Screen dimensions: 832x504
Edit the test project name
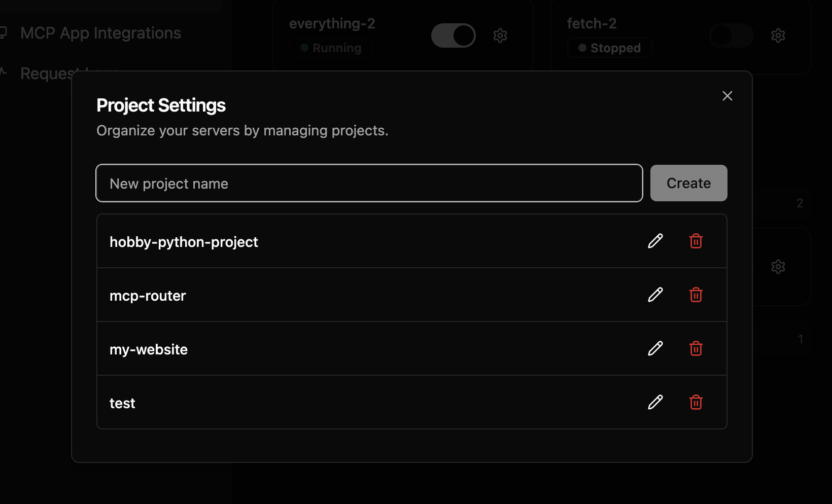click(655, 402)
